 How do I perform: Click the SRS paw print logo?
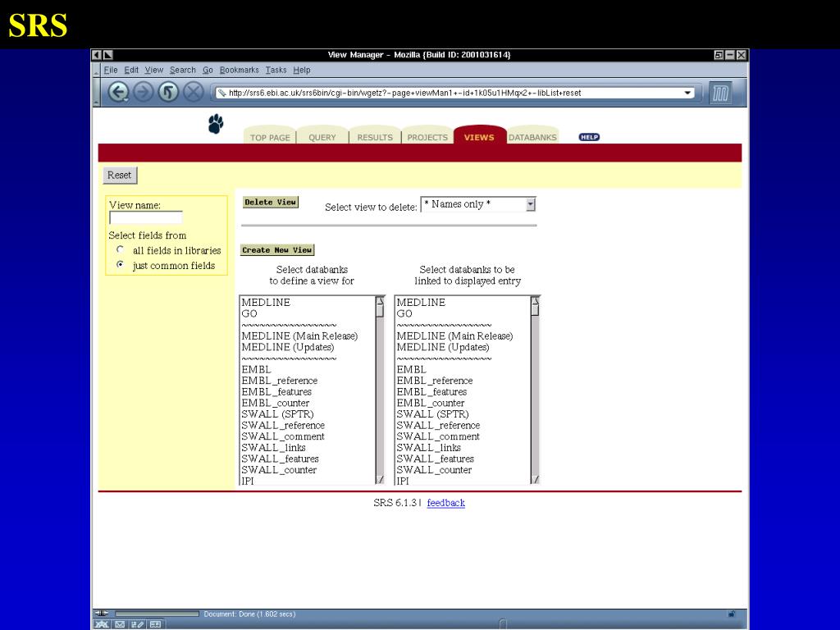(x=216, y=124)
